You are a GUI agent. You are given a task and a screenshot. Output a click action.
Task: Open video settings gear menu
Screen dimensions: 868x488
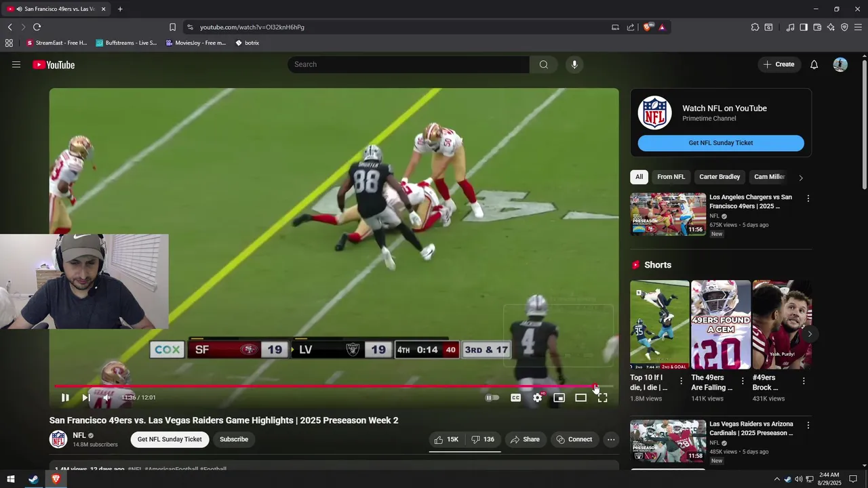click(538, 398)
